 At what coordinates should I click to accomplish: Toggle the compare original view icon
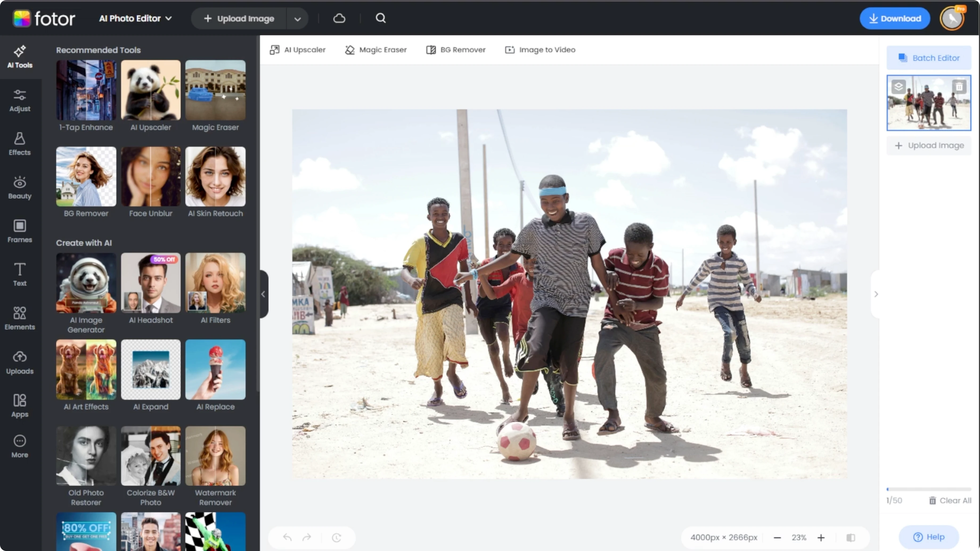pos(851,538)
